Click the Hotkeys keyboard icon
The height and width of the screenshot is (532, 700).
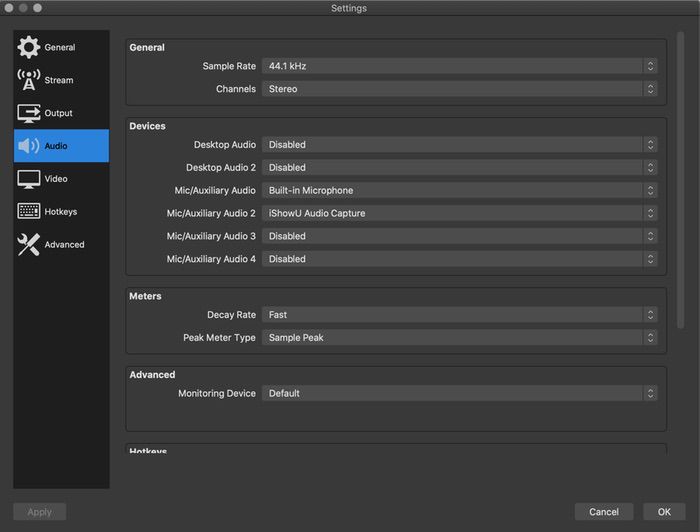click(29, 211)
